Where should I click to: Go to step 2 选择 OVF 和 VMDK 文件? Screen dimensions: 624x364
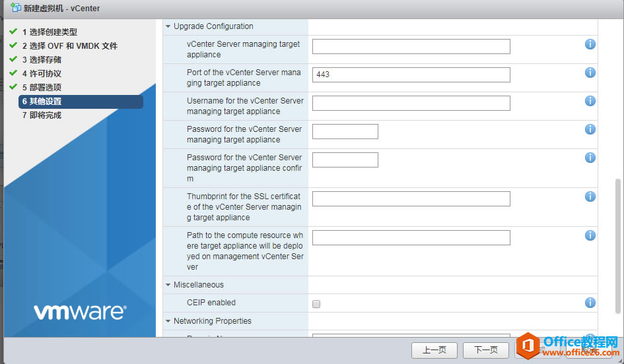pyautogui.click(x=69, y=45)
